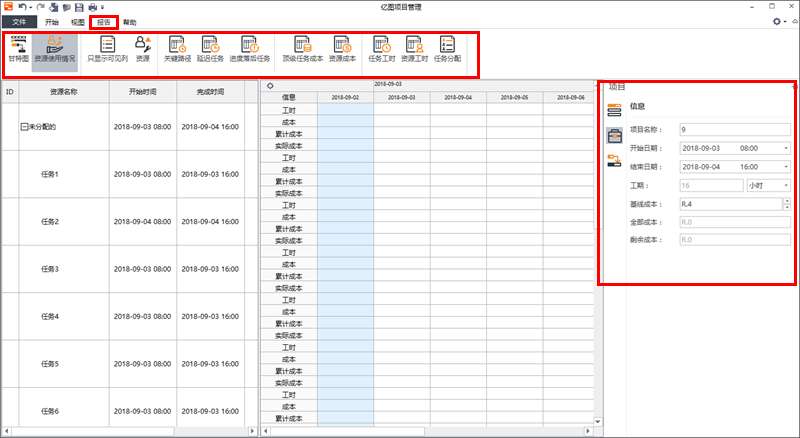Open the 延迟任务 delayed tasks report
The image size is (800, 438).
pyautogui.click(x=210, y=50)
